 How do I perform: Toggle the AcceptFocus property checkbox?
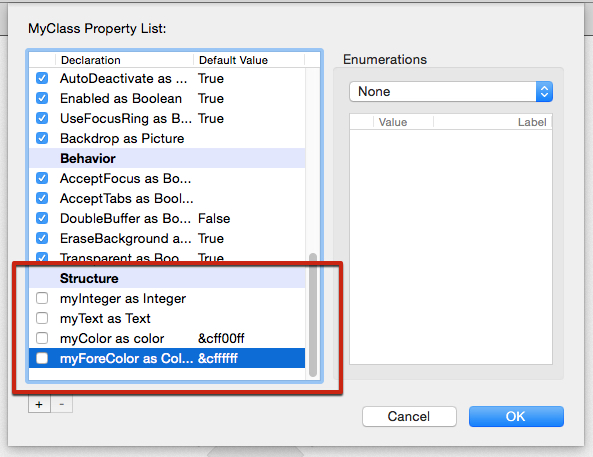point(42,178)
